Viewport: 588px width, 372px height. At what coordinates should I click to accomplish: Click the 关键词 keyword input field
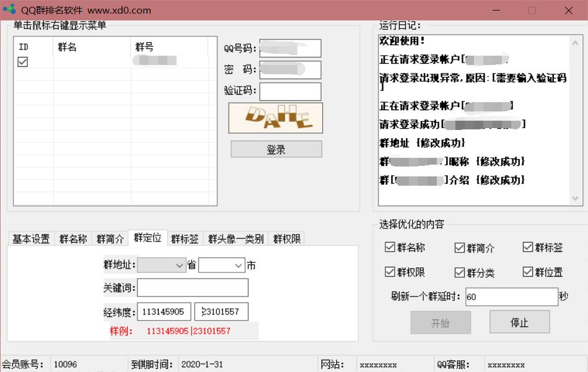point(193,288)
